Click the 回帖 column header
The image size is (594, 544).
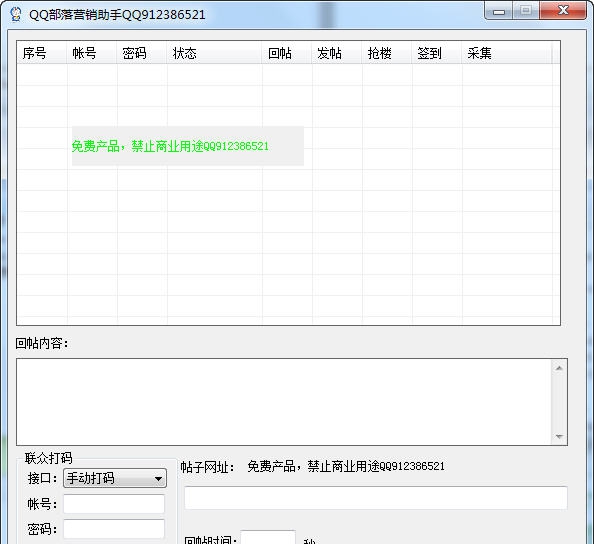click(287, 53)
